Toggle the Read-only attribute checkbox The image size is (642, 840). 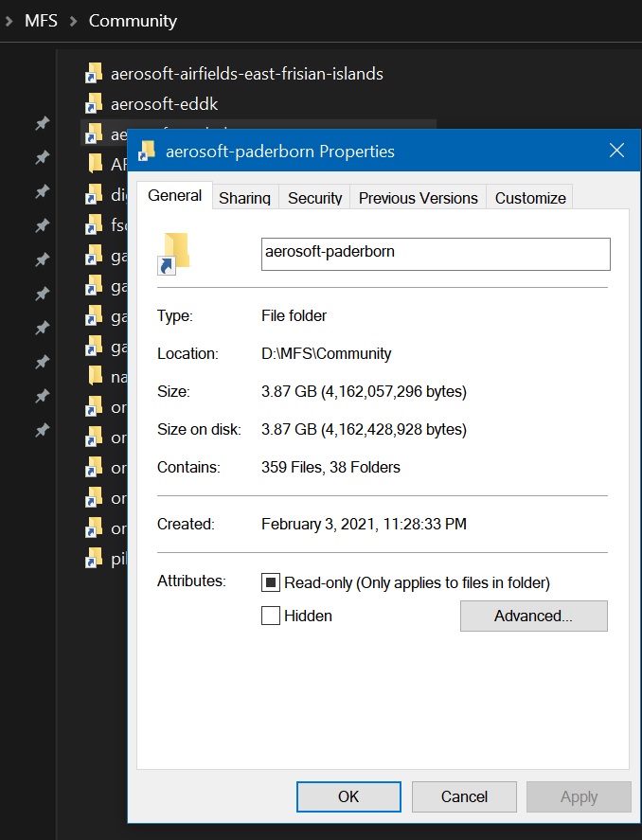(x=271, y=582)
